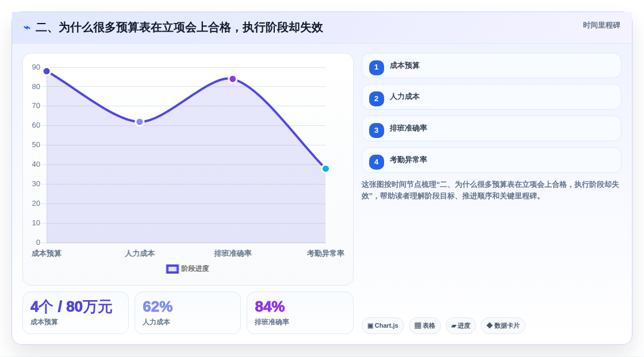Open the 人力成本 timeline item
644x357 pixels.
click(x=491, y=97)
